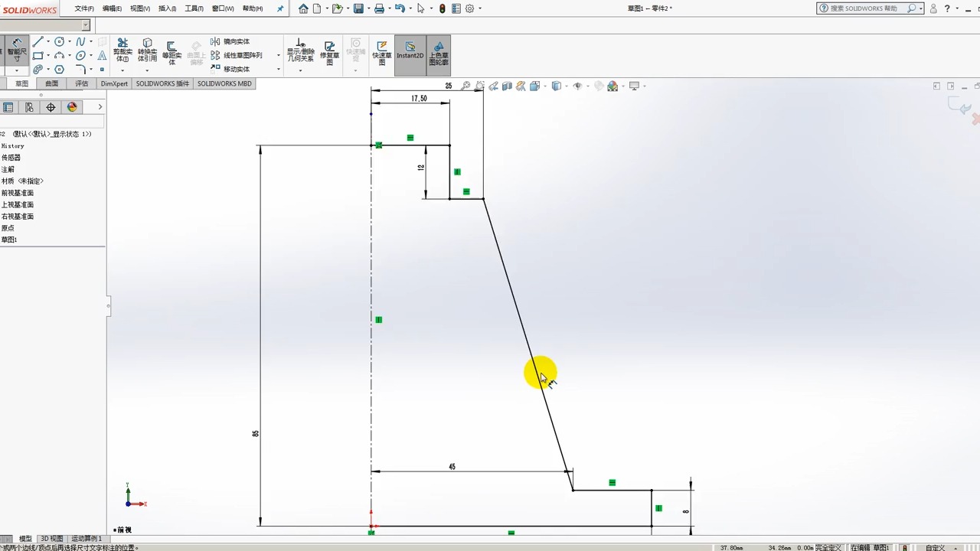Click the Home icon in title bar
The width and height of the screenshot is (980, 551).
(303, 8)
